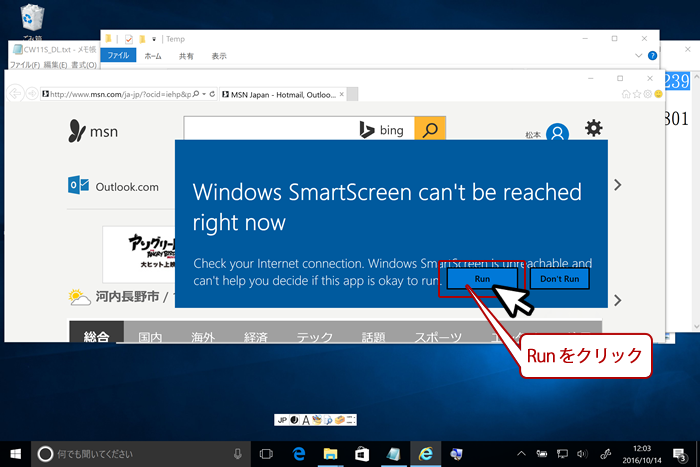
Task: Open ファイル tab in Temp Explorer window
Action: coord(118,55)
